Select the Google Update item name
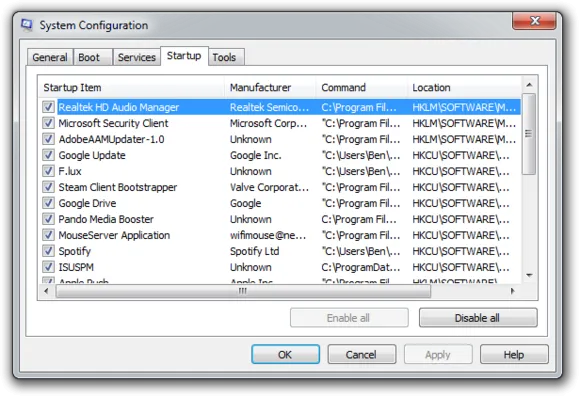Screen dimensions: 580x397 click(x=92, y=155)
